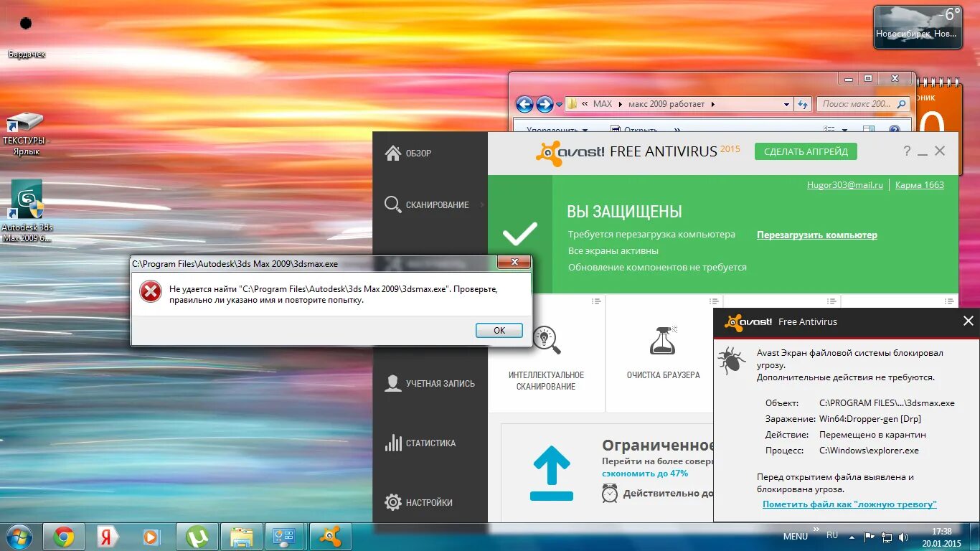Click the СДЕЛАТЬ АПГРЕЙД button
Screen dimensions: 980x551
click(806, 151)
